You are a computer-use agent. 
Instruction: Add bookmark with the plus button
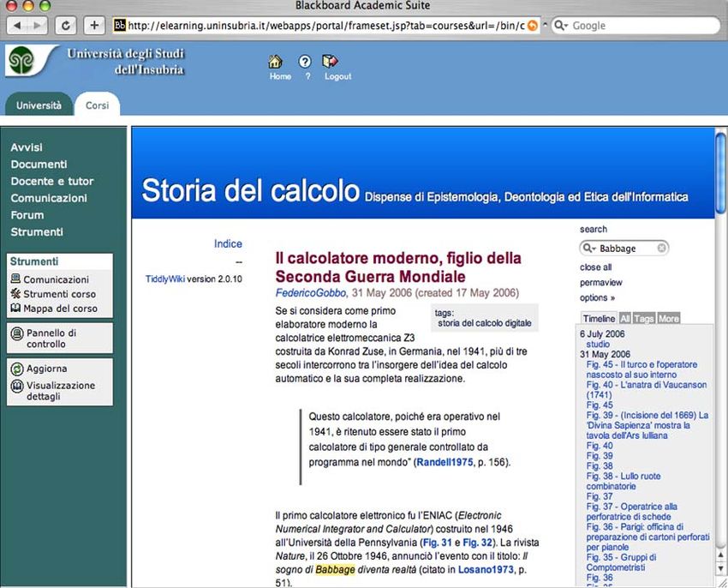click(94, 25)
